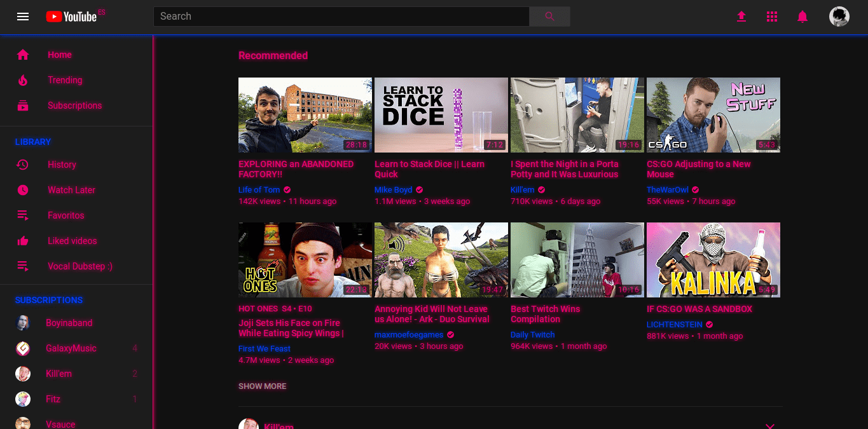Open the KALINKA video thumbnail
This screenshot has width=868, height=429.
pos(713,260)
